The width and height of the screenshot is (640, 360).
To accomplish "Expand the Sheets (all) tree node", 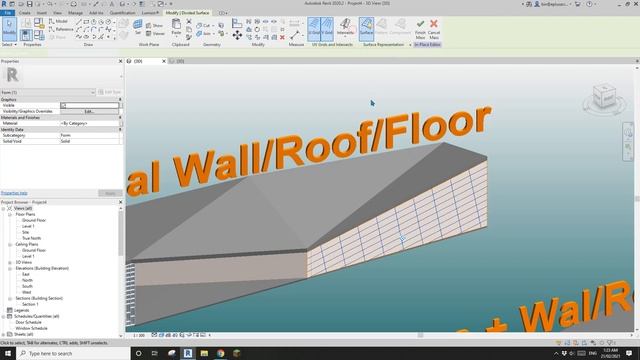I will (x=4, y=334).
